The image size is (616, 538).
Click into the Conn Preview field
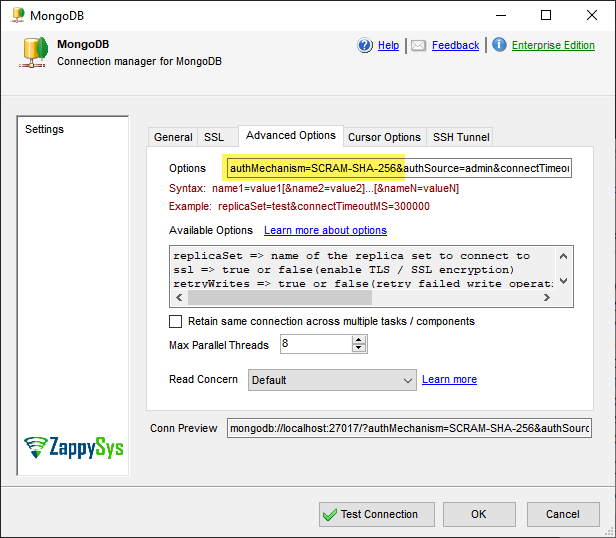[x=409, y=428]
